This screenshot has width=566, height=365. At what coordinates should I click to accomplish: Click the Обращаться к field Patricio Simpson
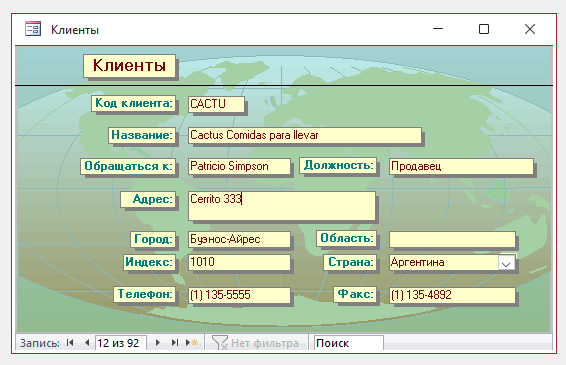[x=239, y=166]
